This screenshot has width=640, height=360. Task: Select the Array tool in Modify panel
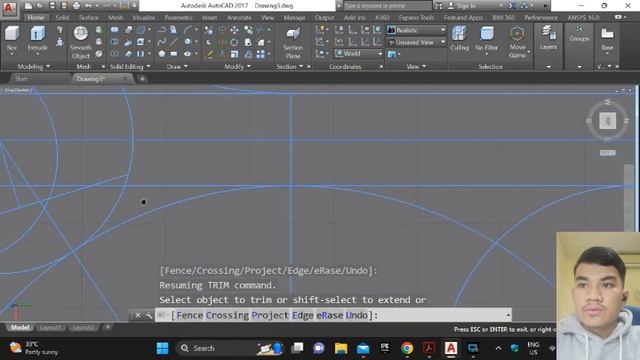click(x=261, y=54)
